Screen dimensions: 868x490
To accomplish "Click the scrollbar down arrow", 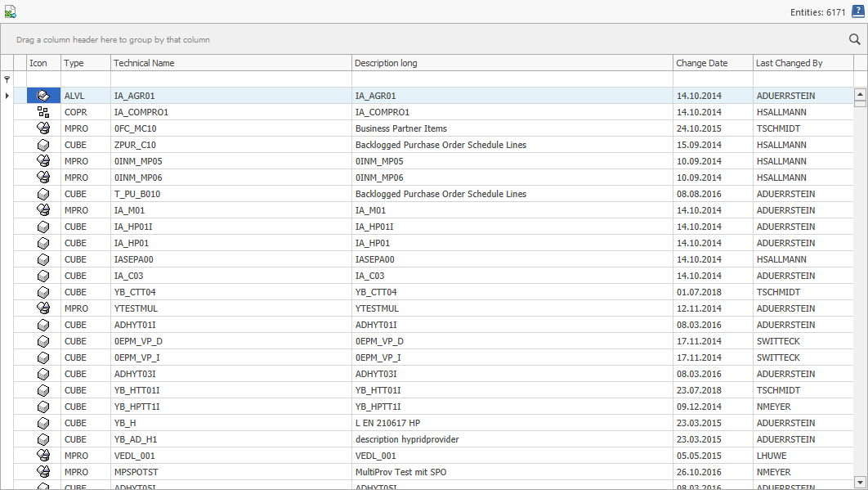I will tap(860, 483).
